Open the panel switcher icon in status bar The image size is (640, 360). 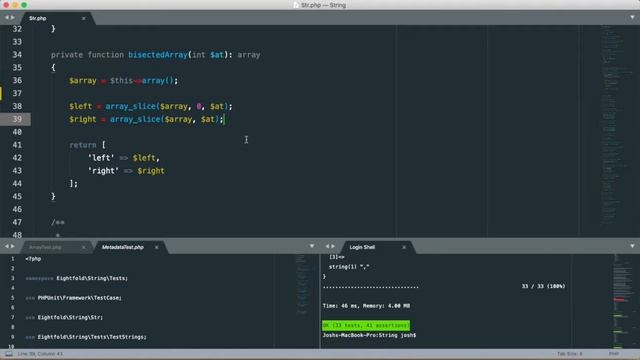tap(9, 354)
